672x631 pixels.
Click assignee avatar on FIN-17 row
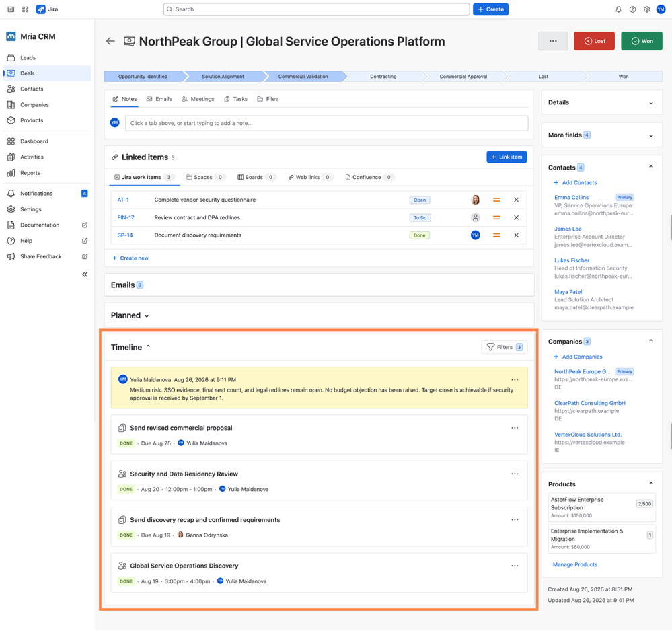(x=476, y=218)
